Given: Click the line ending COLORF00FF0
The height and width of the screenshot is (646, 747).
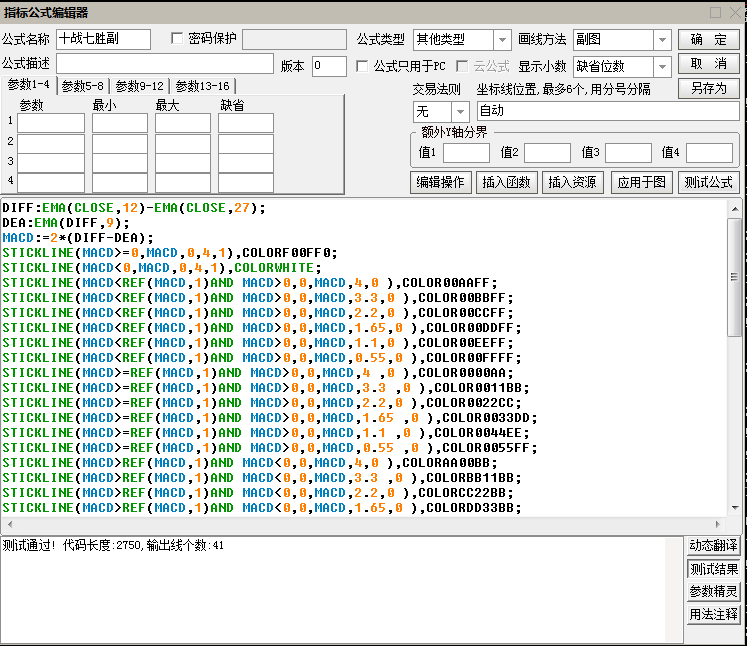Looking at the screenshot, I should [x=170, y=253].
